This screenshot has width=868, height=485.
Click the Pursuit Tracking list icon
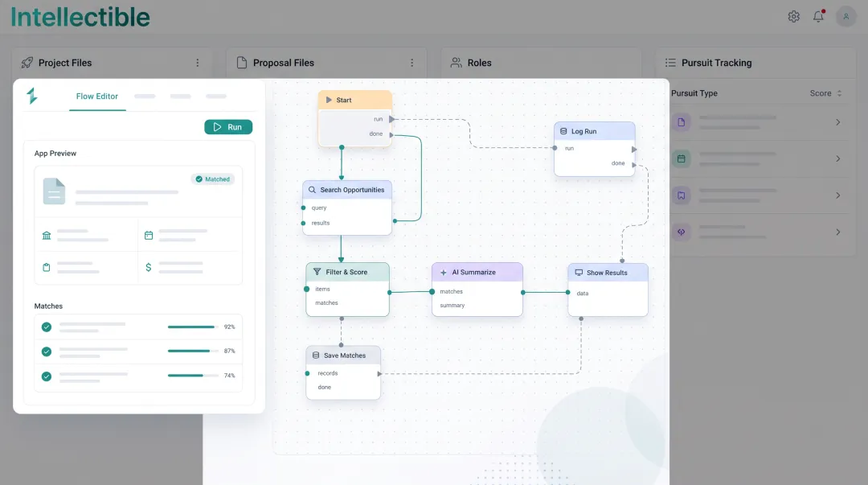[670, 63]
